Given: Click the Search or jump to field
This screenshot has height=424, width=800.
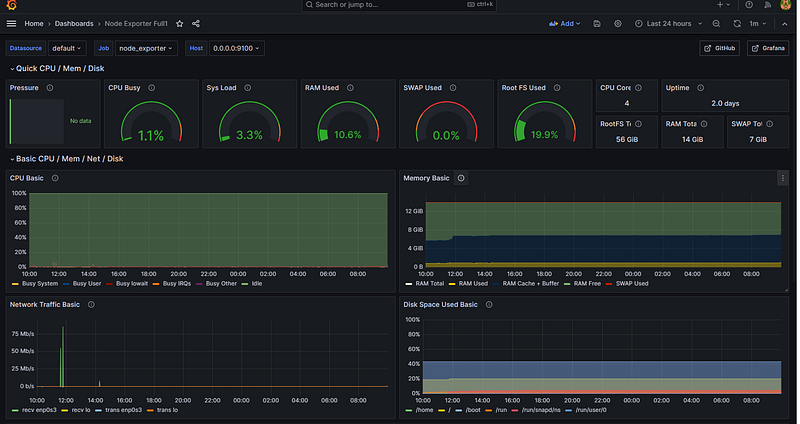Looking at the screenshot, I should 399,5.
